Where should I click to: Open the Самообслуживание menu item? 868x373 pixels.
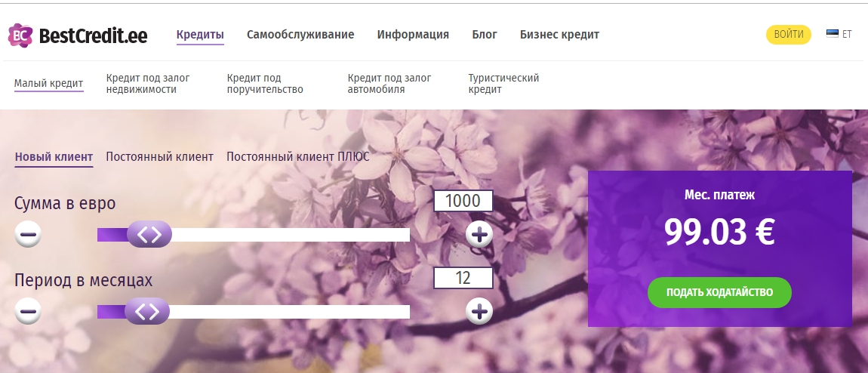pos(300,35)
